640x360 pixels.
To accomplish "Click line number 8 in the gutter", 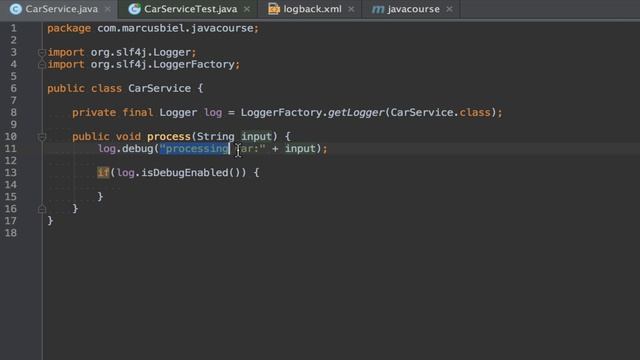I will pyautogui.click(x=13, y=113).
